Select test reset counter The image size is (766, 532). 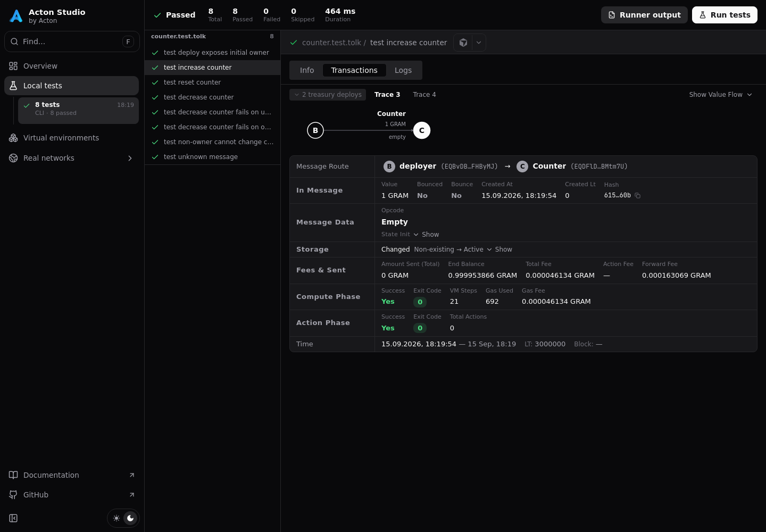(x=213, y=82)
